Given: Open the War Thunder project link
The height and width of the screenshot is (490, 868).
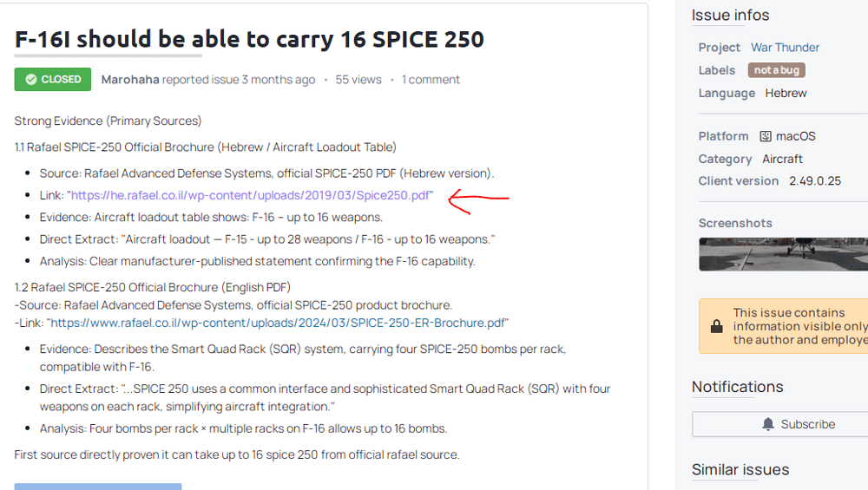Looking at the screenshot, I should (x=785, y=48).
